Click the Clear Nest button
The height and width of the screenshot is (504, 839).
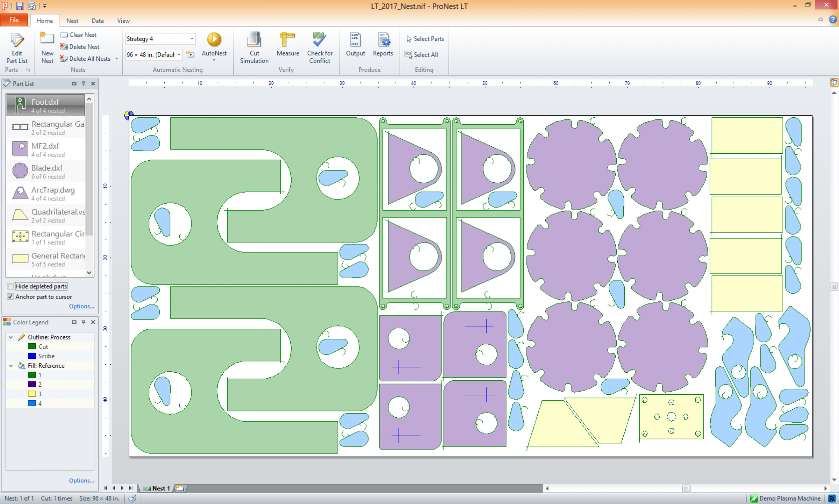point(79,35)
